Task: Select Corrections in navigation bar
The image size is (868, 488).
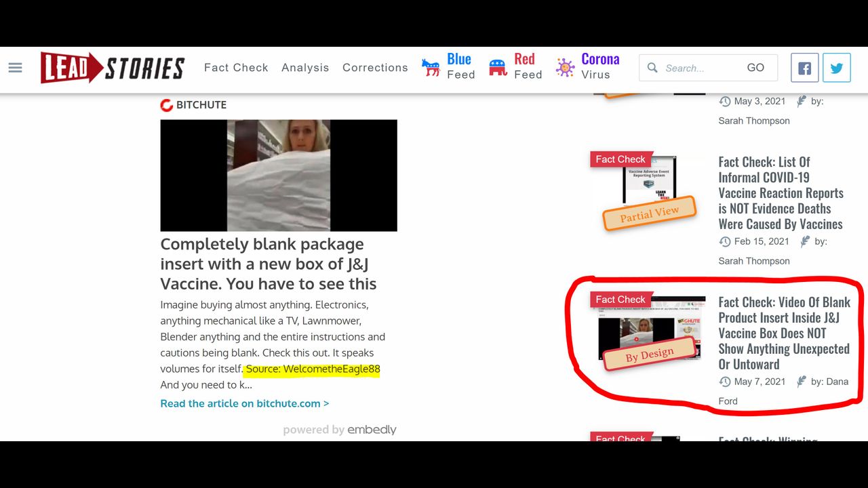Action: tap(375, 68)
